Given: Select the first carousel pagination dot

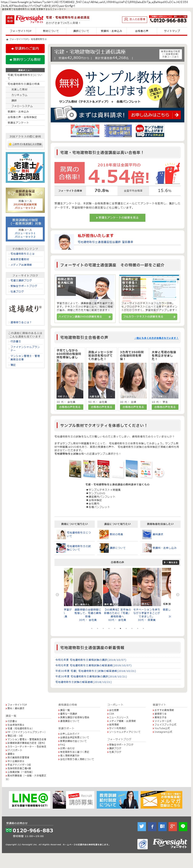Looking at the screenshot, I should pyautogui.click(x=92, y=628).
